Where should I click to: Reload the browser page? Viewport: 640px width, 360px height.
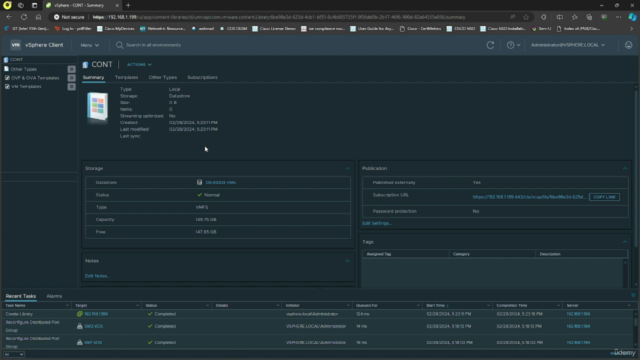(x=24, y=17)
